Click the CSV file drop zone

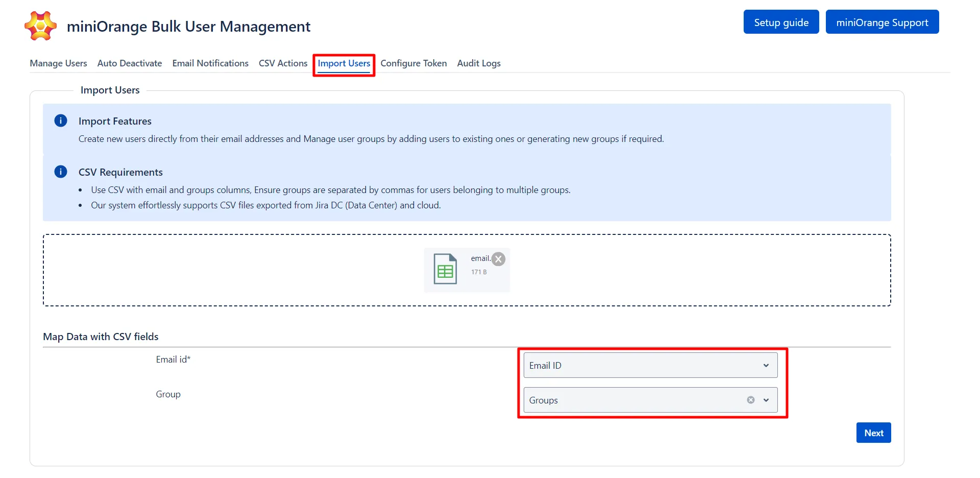tap(467, 270)
